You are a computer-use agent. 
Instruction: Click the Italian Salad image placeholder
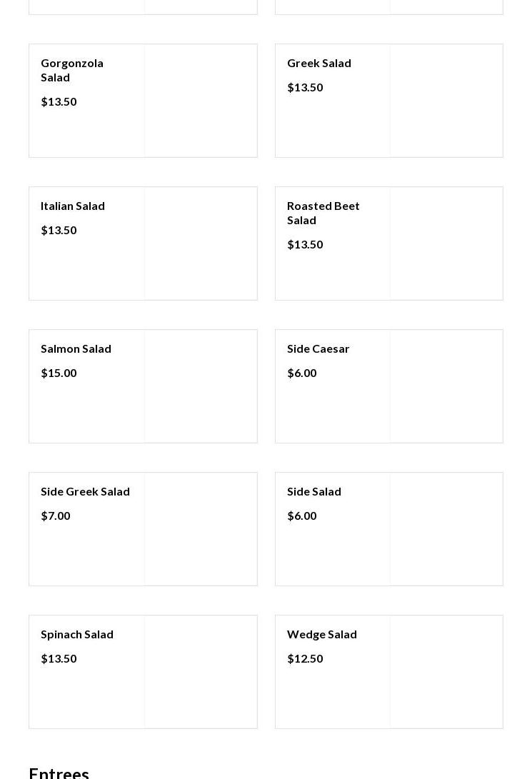201,243
